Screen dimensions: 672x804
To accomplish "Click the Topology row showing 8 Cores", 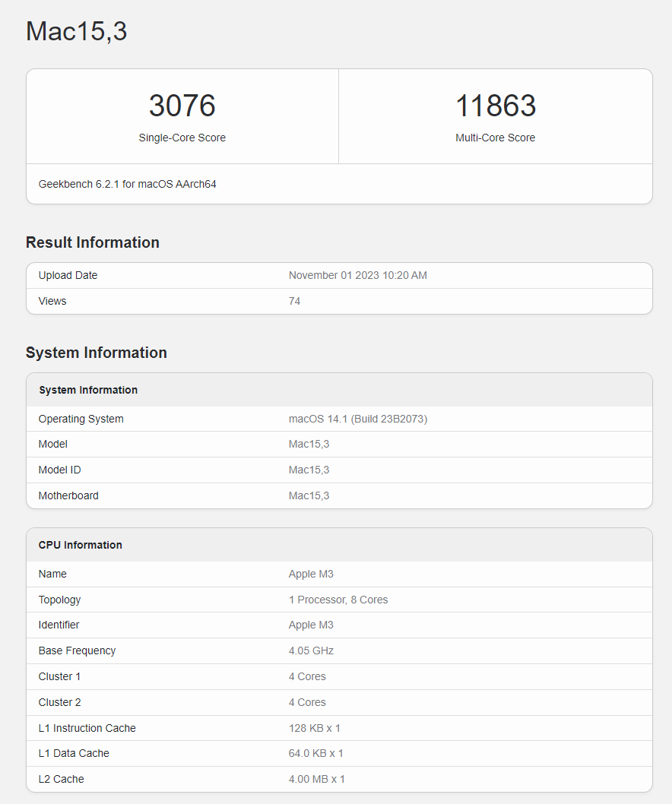I will tap(338, 600).
